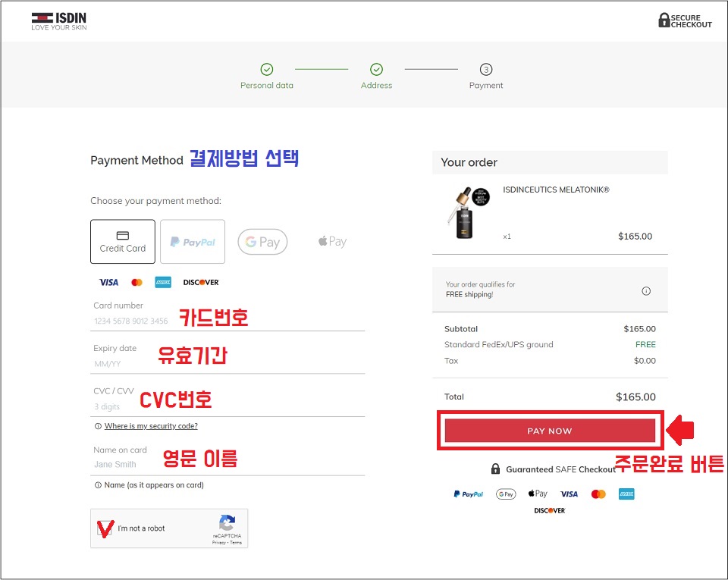
Task: Click the Amex logo under payment methods
Action: point(163,282)
